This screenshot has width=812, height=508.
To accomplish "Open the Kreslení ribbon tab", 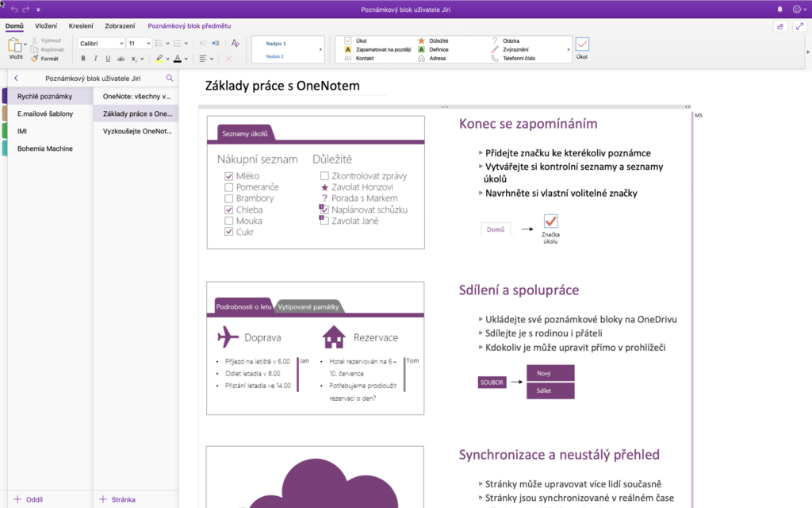I will [x=81, y=26].
